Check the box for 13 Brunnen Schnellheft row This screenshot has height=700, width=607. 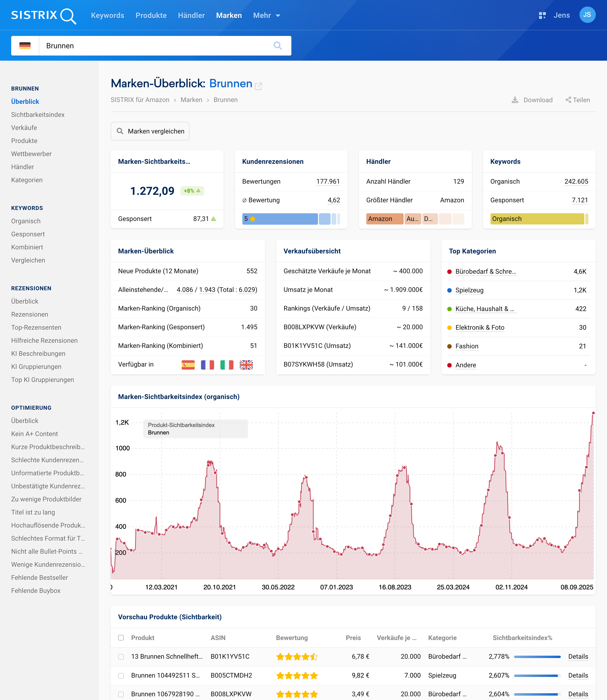121,657
